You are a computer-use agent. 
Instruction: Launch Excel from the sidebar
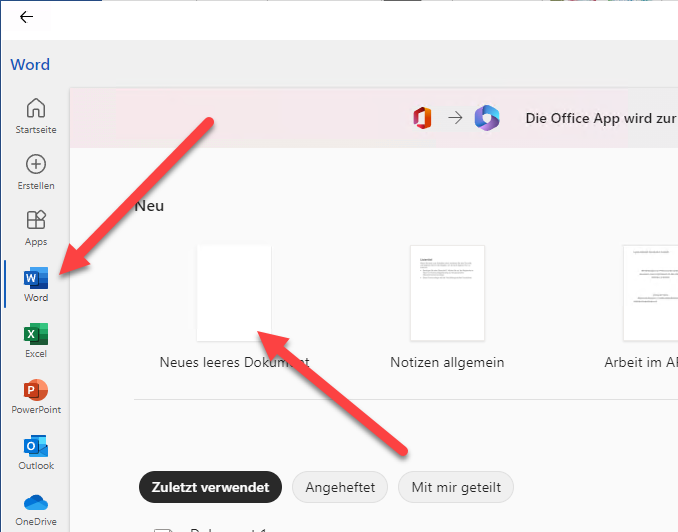(x=36, y=339)
